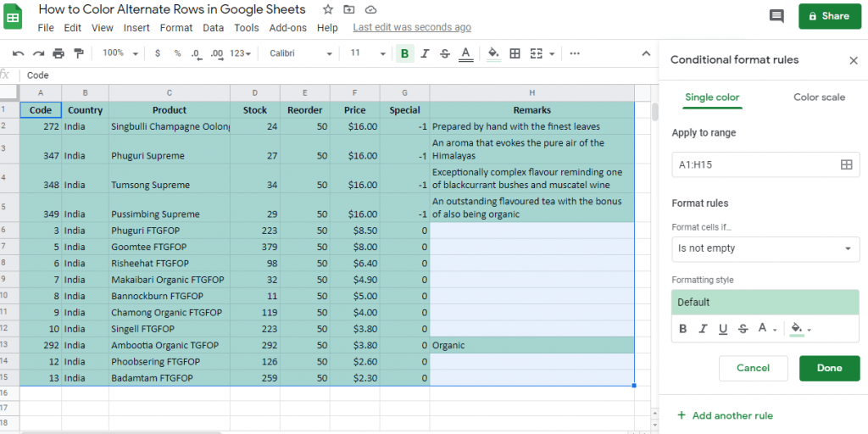Screen dimensions: 868x434
Task: Toggle italic in the Formatting style section
Action: click(703, 329)
